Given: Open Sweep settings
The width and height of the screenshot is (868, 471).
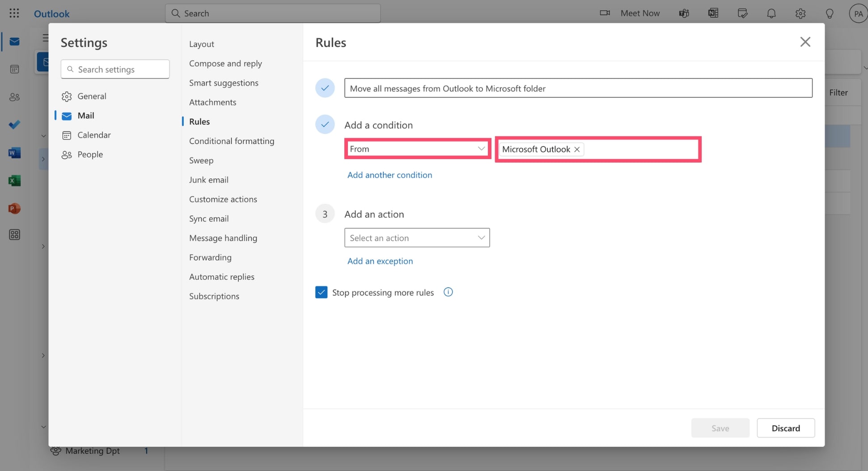Looking at the screenshot, I should point(201,160).
